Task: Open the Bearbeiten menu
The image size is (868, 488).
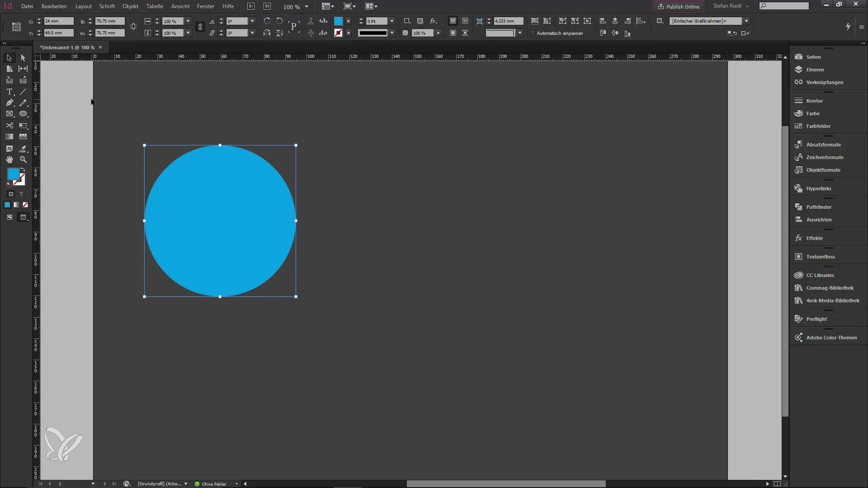Action: pos(54,6)
